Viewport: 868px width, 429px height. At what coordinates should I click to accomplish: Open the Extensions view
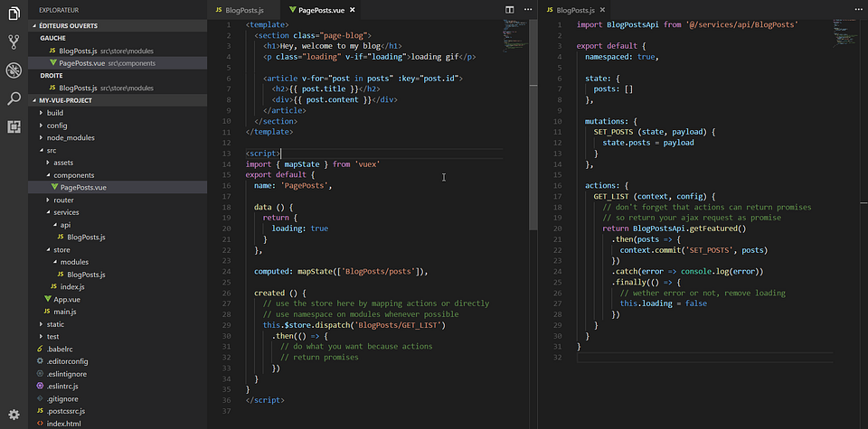tap(14, 127)
